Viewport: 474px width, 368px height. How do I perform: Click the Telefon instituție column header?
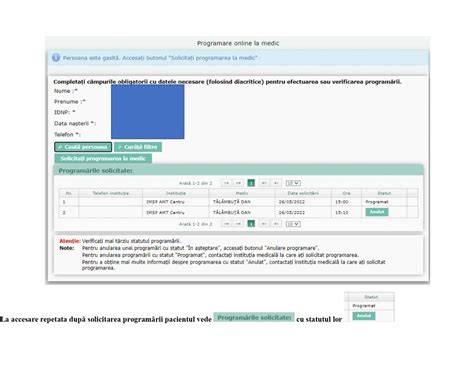[x=111, y=193]
